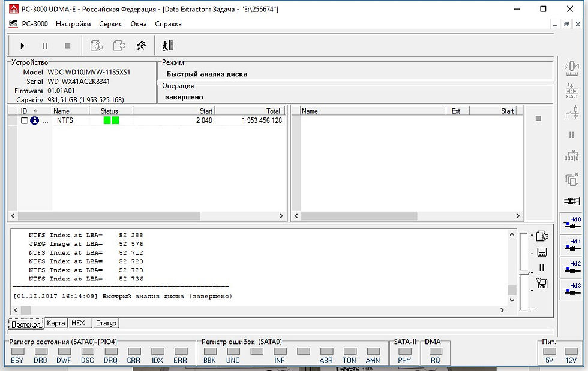Screen dimensions: 588x371
Task: Click the sector-block icon with an X in the sidebar
Action: point(571,155)
